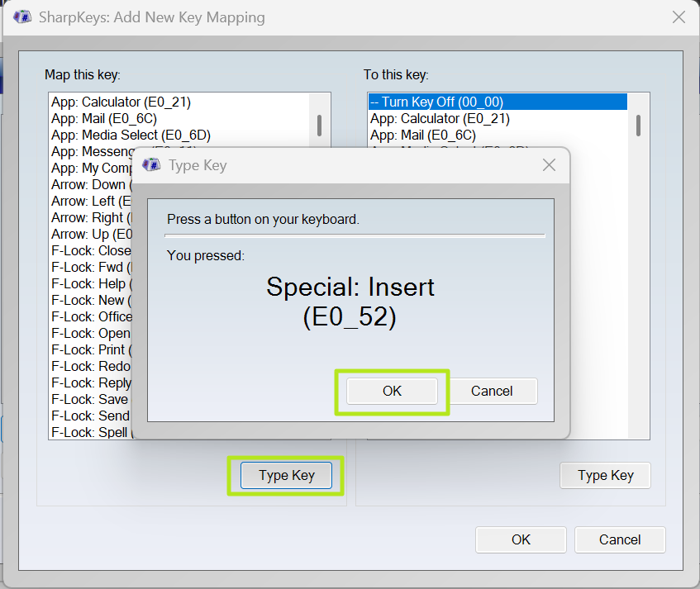Select App: Mail in the To this key list

[421, 135]
